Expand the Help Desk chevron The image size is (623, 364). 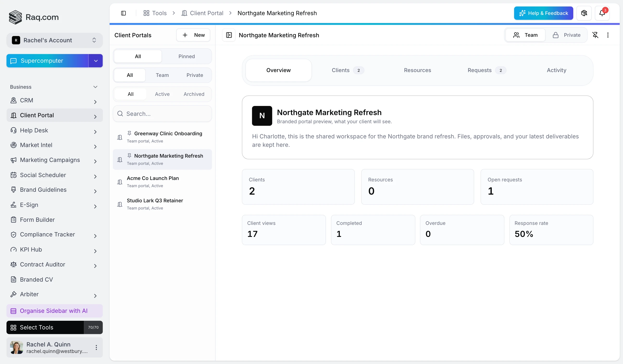(x=95, y=132)
